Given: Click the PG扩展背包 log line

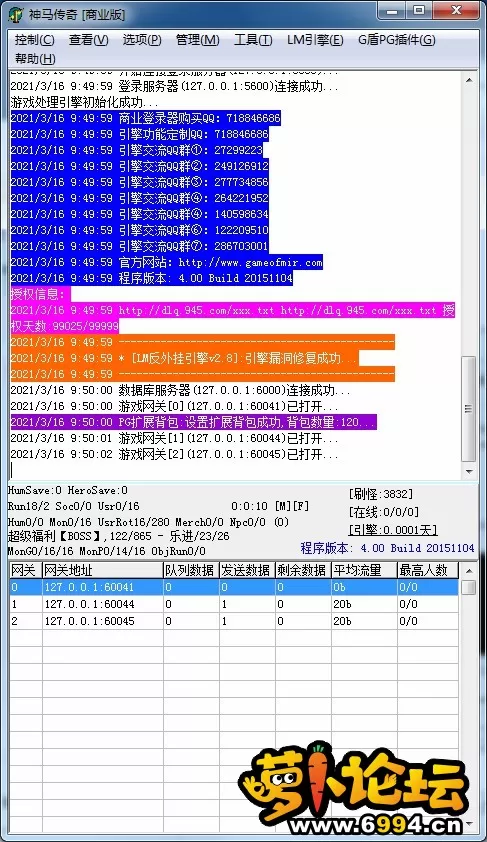Looking at the screenshot, I should coord(193,422).
